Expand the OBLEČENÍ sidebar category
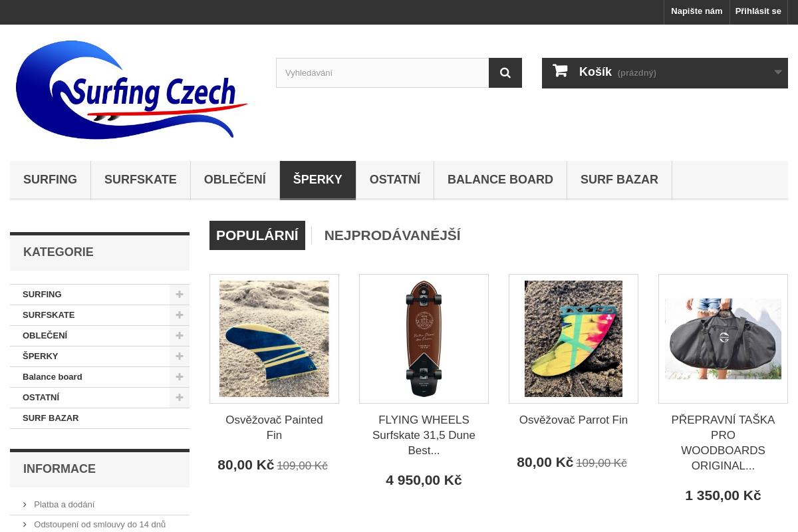 pos(179,335)
